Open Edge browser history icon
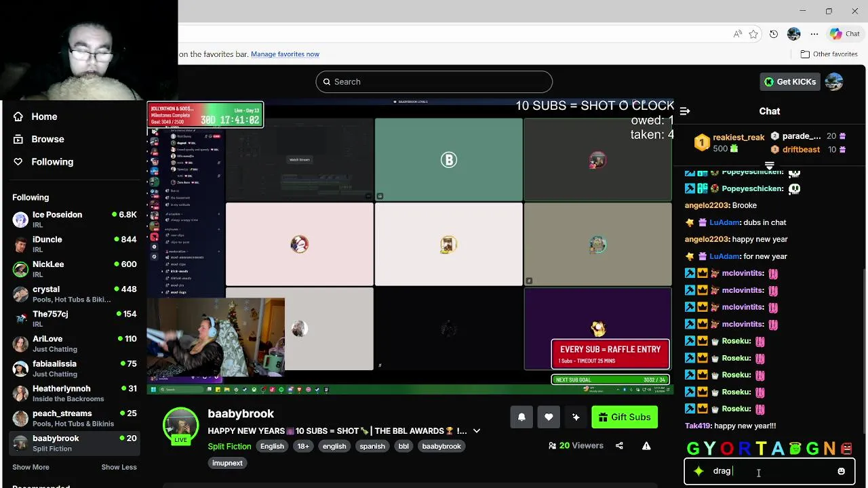 click(774, 34)
